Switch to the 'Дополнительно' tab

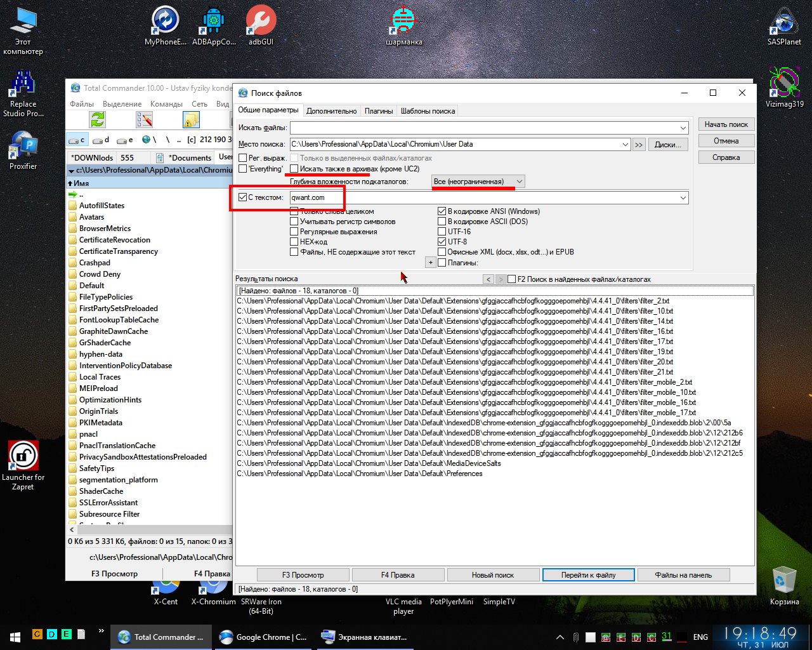point(331,111)
